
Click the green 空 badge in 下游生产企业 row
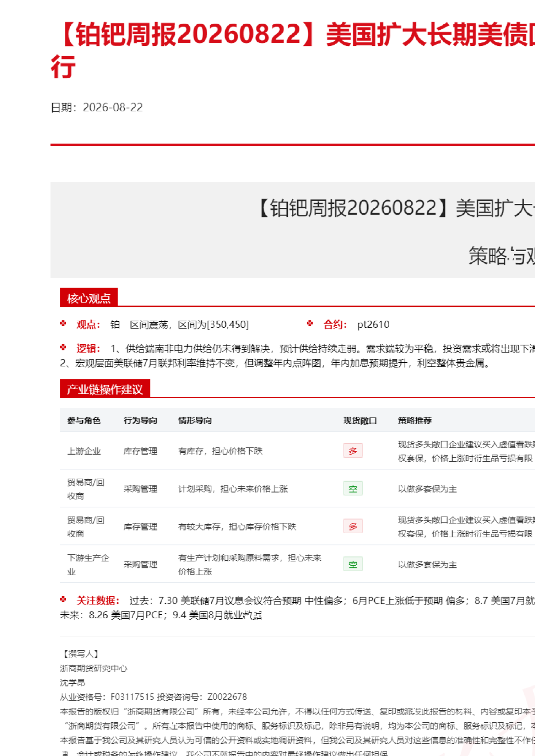point(353,564)
